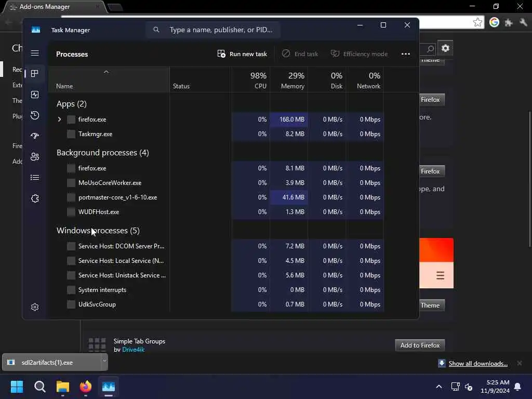Open Google account icon in Firefox toolbar
This screenshot has height=399, width=532.
point(494,22)
